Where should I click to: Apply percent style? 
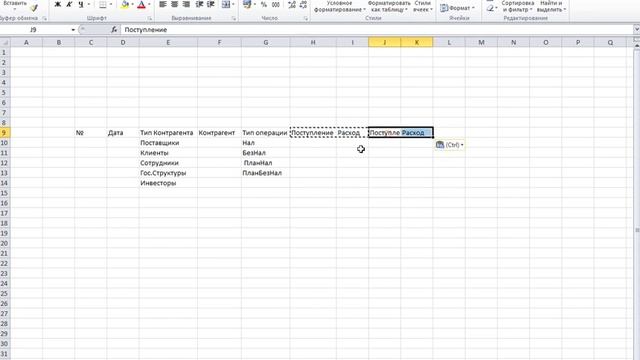(264, 4)
